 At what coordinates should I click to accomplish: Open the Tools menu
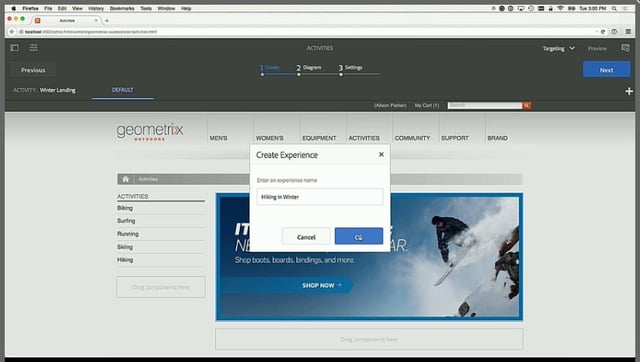click(x=146, y=8)
